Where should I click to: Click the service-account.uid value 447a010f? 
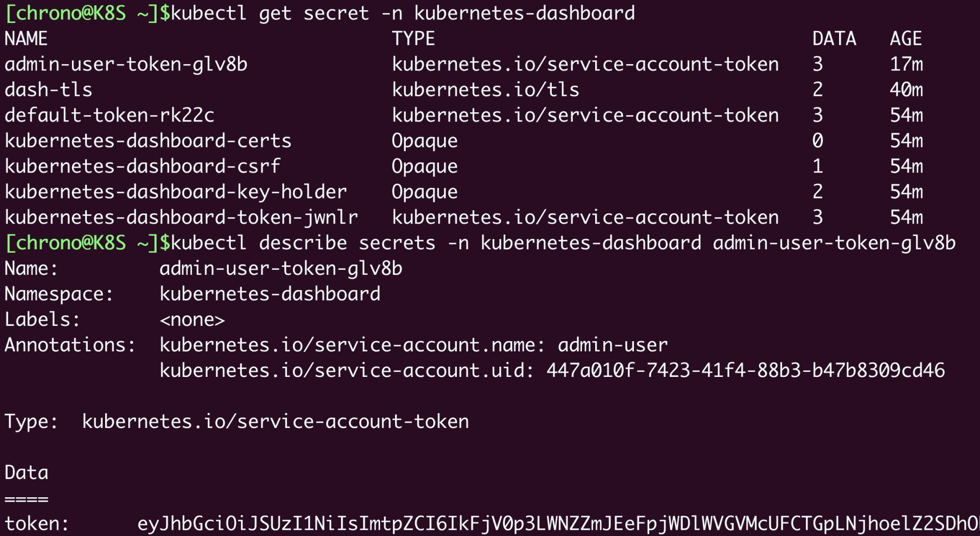coord(746,370)
